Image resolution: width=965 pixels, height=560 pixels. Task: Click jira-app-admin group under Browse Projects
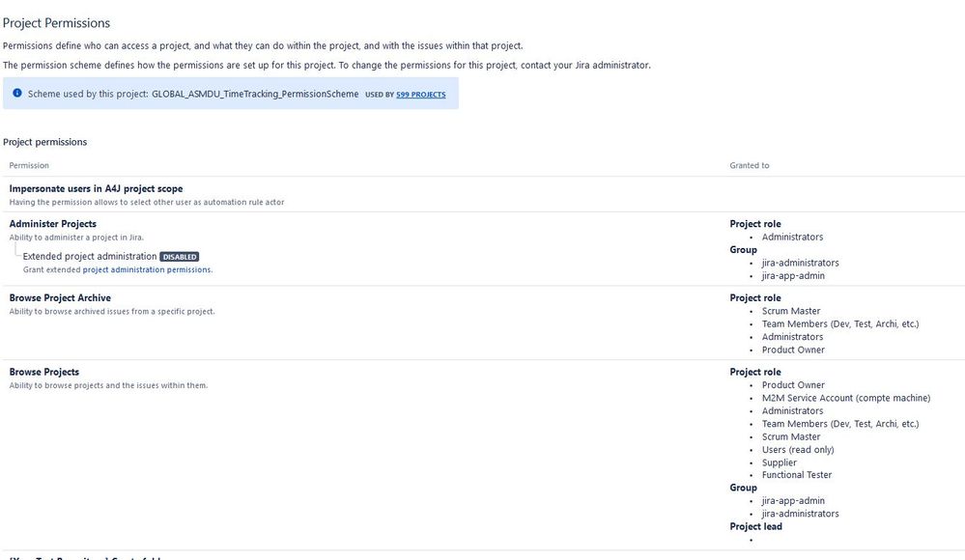tap(797, 500)
